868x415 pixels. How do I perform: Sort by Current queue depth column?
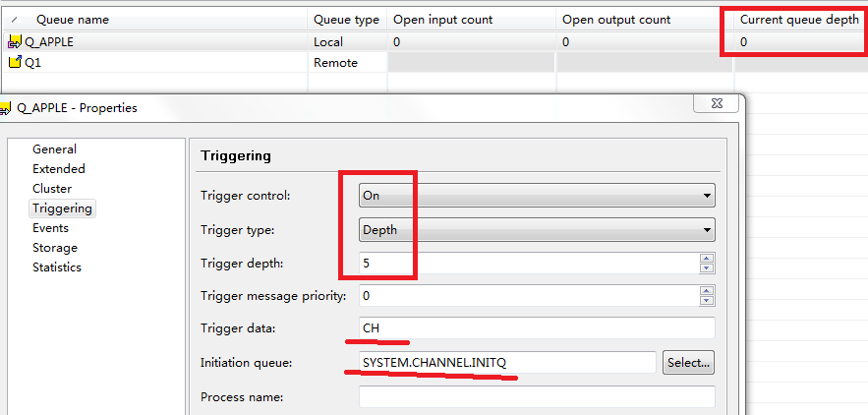(798, 20)
